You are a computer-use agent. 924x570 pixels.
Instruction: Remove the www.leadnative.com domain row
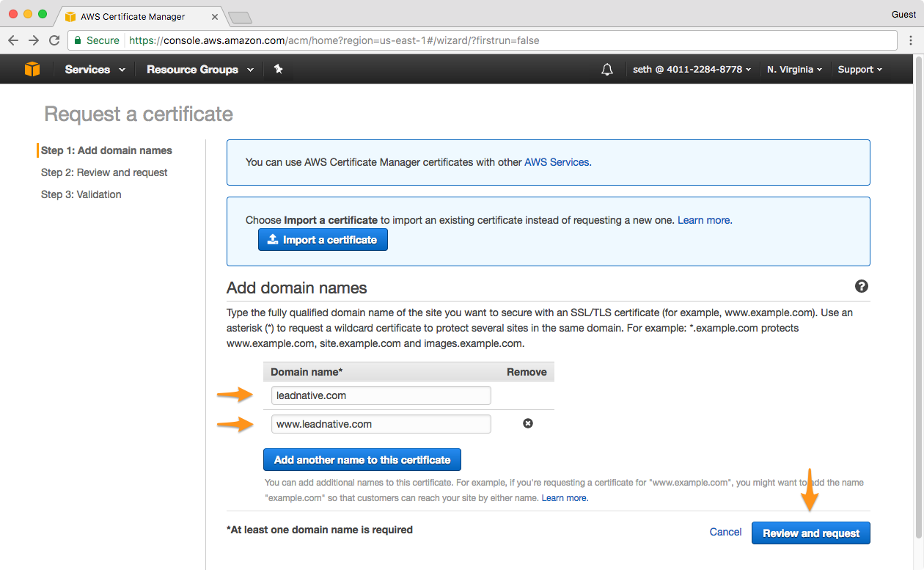click(528, 423)
